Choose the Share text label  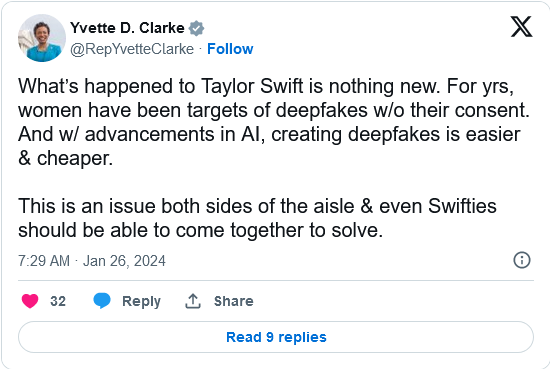[x=234, y=301]
